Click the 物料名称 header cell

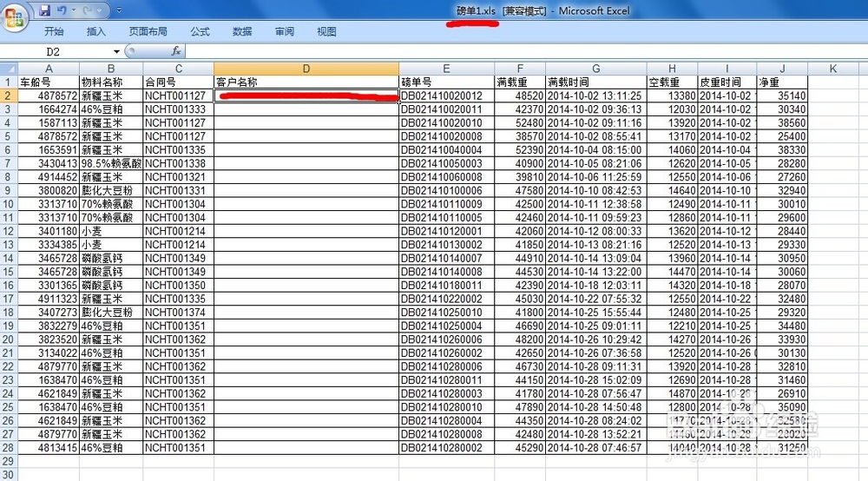(x=111, y=82)
